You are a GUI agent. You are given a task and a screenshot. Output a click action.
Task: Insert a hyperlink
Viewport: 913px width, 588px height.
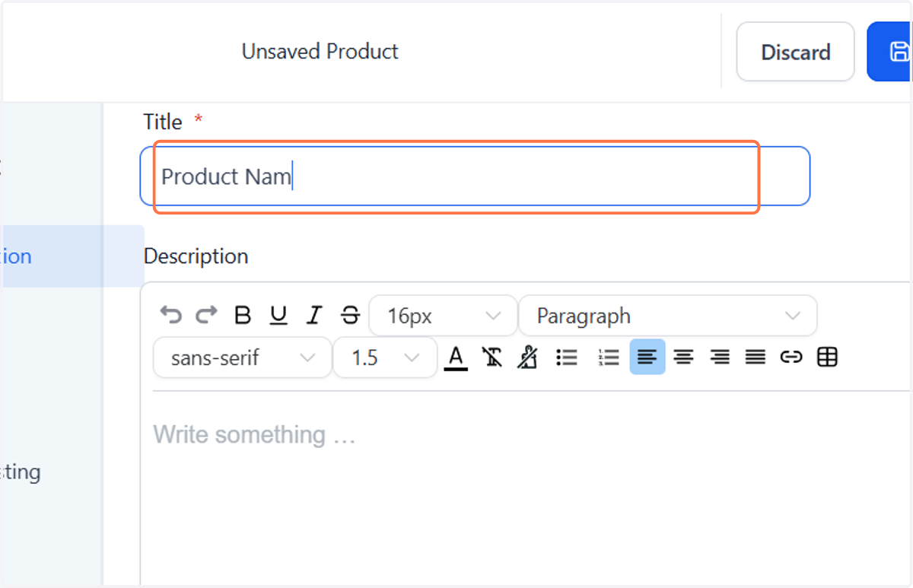pyautogui.click(x=791, y=358)
